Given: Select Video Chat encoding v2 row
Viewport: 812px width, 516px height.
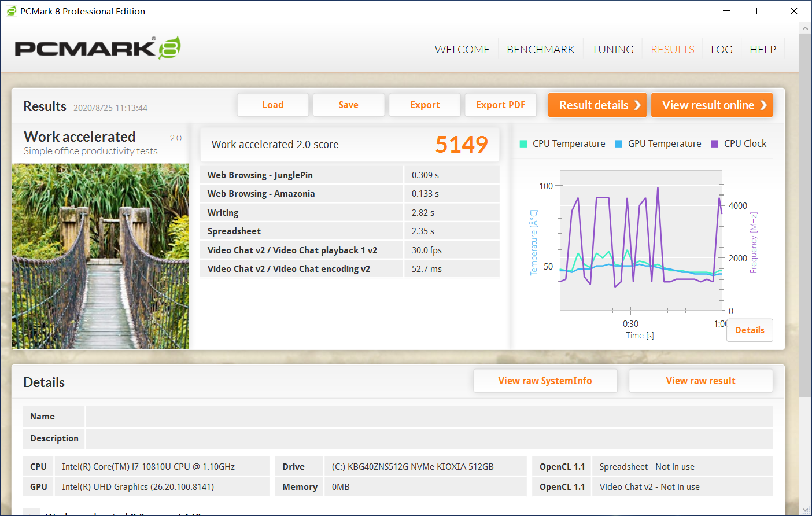Looking at the screenshot, I should [x=350, y=269].
